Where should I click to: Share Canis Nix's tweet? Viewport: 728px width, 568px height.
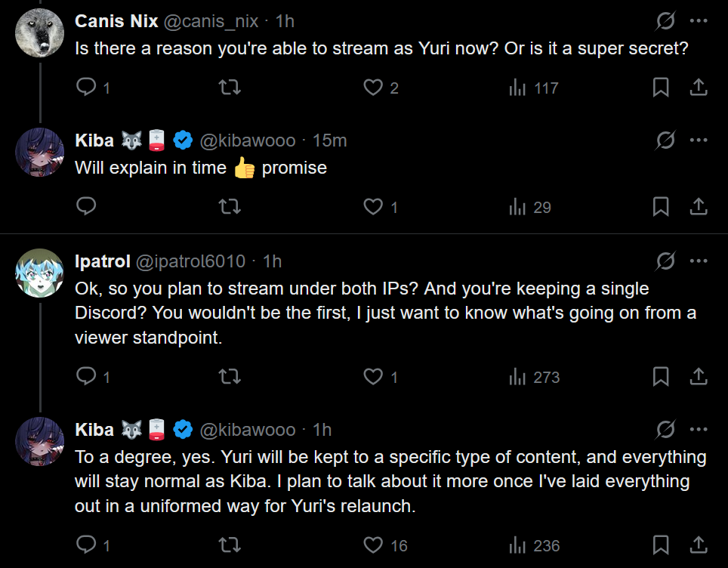699,88
